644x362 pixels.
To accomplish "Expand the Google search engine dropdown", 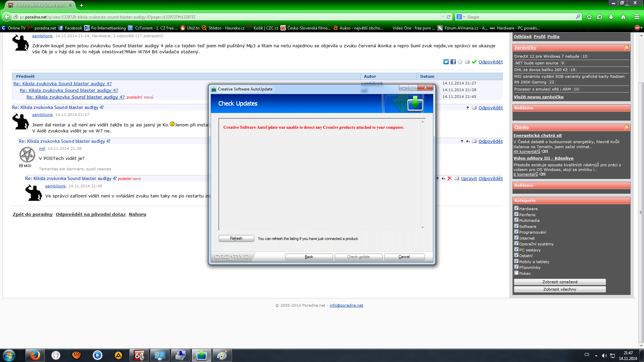I will tap(461, 17).
